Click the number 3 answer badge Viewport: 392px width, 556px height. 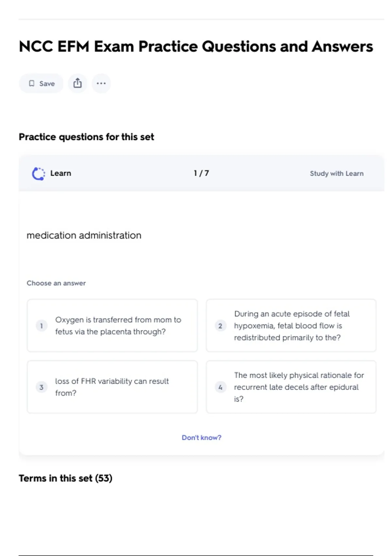pyautogui.click(x=41, y=387)
